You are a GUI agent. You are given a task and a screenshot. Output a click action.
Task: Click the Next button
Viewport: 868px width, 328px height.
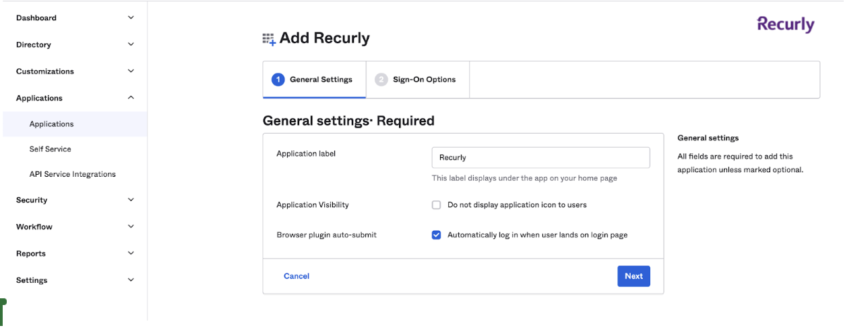click(633, 276)
